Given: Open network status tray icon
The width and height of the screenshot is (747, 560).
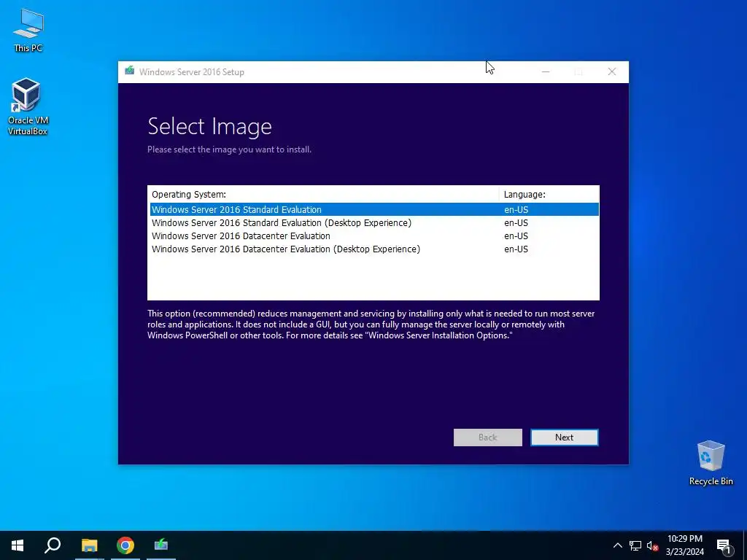Looking at the screenshot, I should (635, 545).
